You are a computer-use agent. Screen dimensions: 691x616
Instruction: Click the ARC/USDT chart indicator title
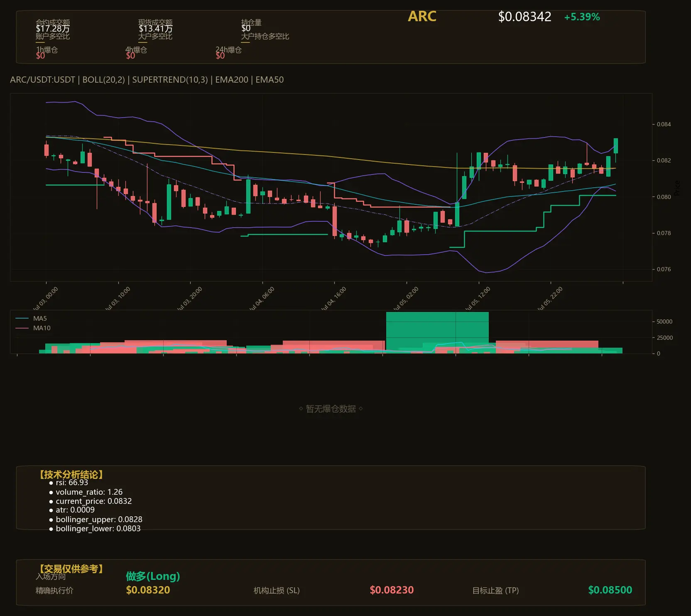pyautogui.click(x=147, y=80)
